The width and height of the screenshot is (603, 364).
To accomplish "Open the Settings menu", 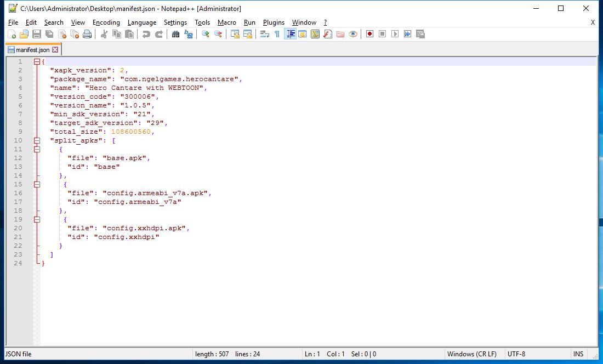I will [175, 22].
